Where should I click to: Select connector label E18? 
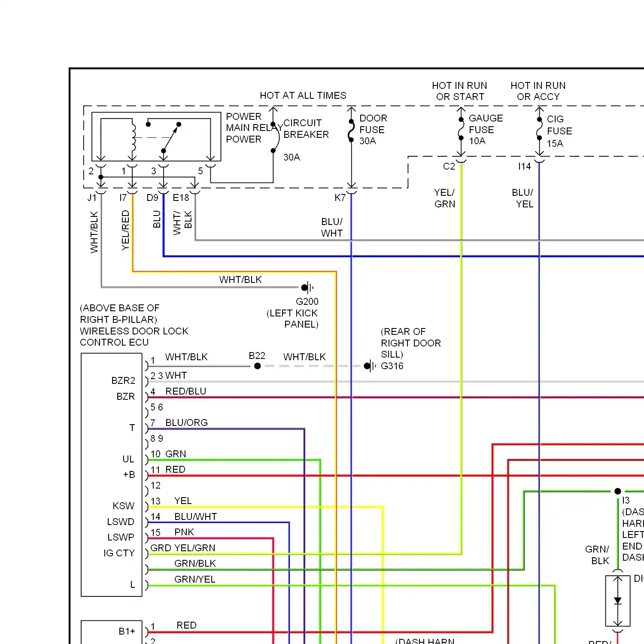pos(181,198)
